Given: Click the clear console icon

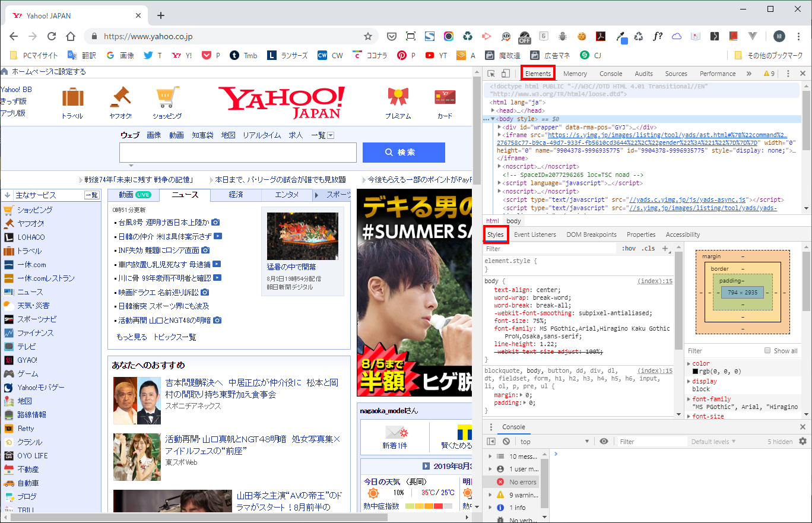Looking at the screenshot, I should click(x=506, y=442).
